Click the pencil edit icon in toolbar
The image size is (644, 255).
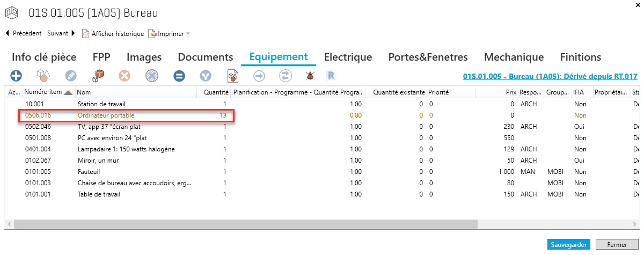coord(70,76)
